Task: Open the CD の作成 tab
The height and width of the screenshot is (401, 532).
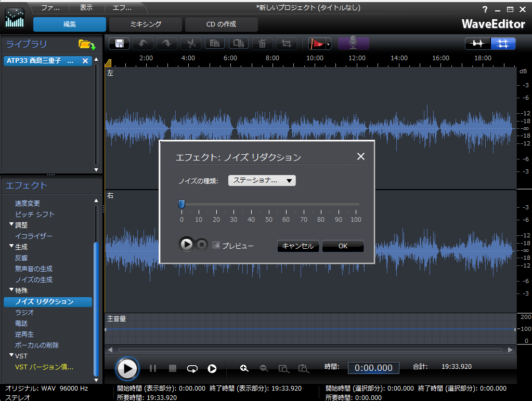Action: pos(221,24)
